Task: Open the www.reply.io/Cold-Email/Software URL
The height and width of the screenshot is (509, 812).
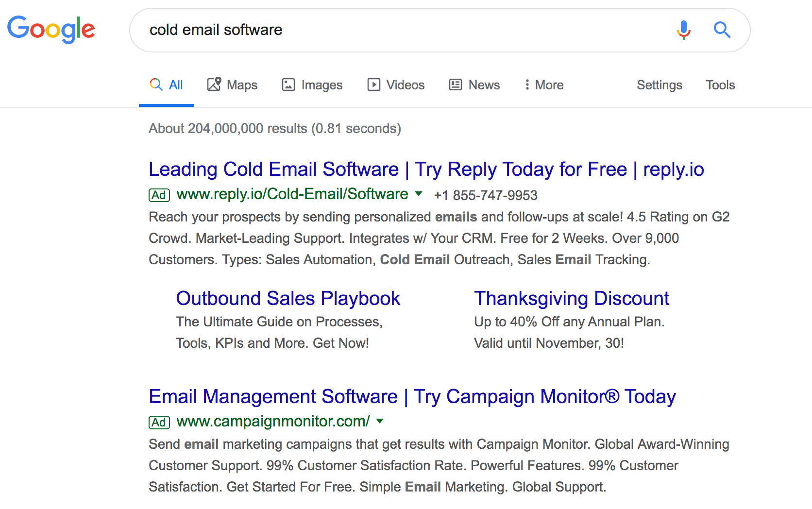Action: tap(292, 194)
